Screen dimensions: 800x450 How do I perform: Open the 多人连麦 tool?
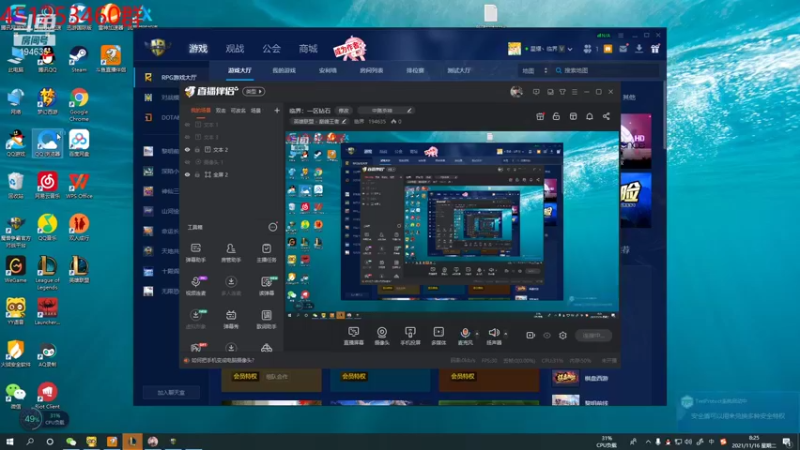pos(231,286)
